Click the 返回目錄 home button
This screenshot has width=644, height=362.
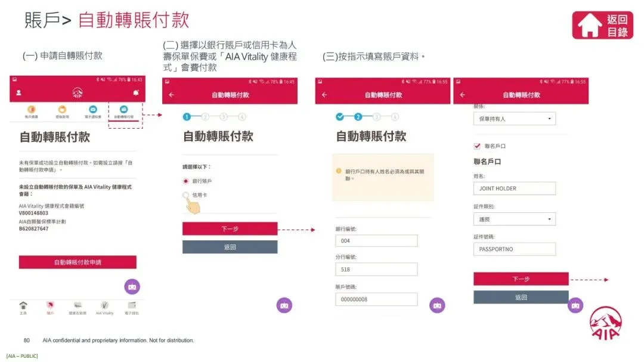pyautogui.click(x=602, y=26)
